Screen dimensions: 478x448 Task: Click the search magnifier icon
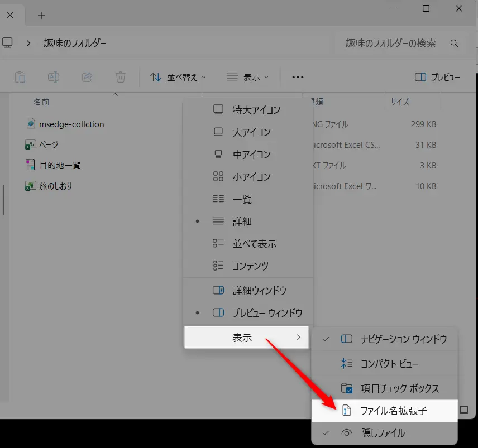455,43
